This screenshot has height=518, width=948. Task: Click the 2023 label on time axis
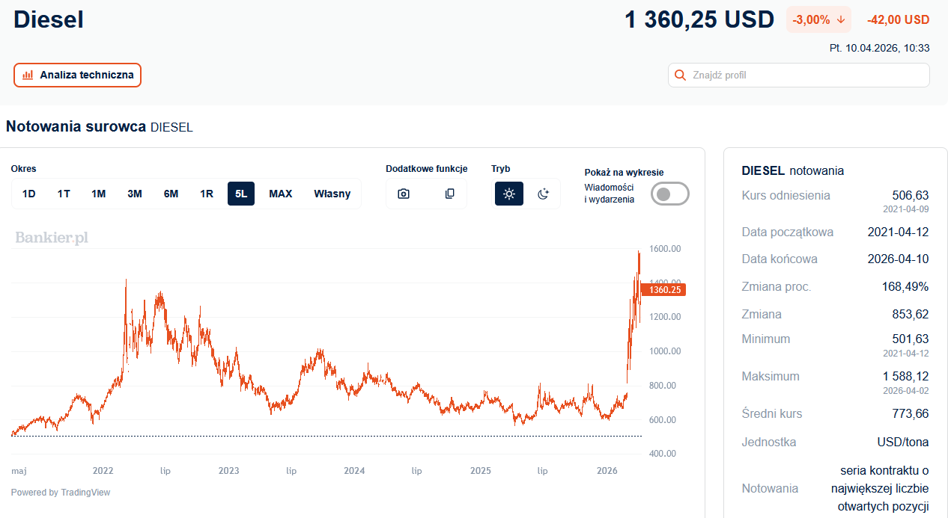tap(229, 470)
